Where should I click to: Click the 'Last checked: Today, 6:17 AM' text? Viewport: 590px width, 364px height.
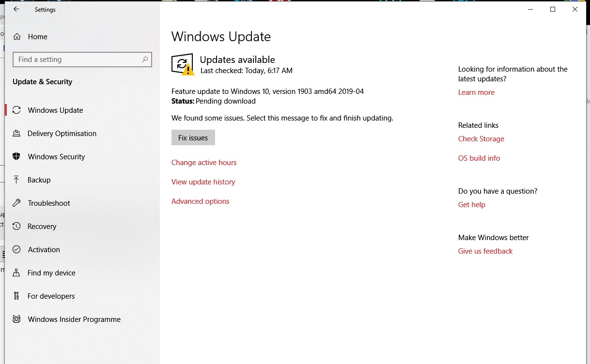[x=247, y=71]
